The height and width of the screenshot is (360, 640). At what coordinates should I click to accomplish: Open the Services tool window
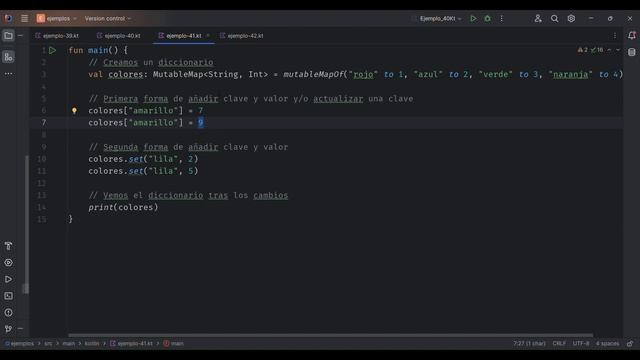click(x=8, y=262)
